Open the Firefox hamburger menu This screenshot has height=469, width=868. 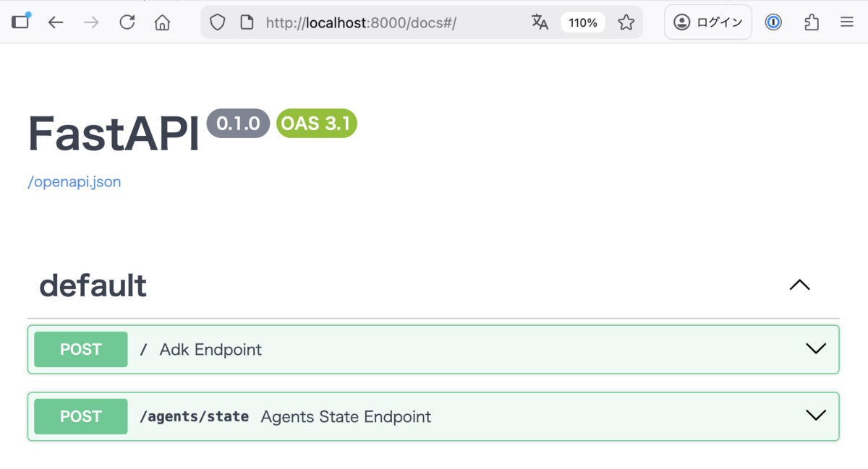847,22
